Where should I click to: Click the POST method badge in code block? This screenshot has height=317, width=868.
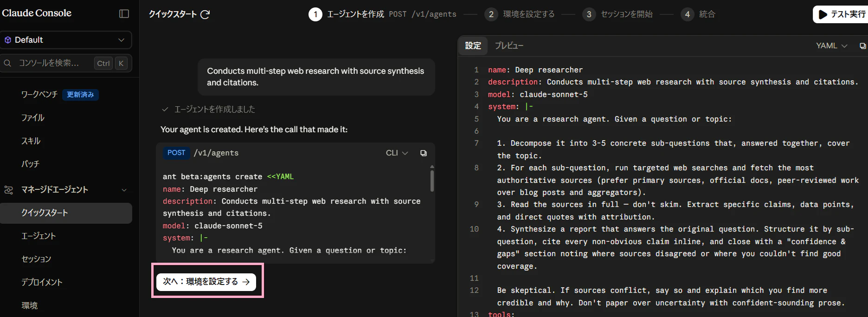click(176, 153)
